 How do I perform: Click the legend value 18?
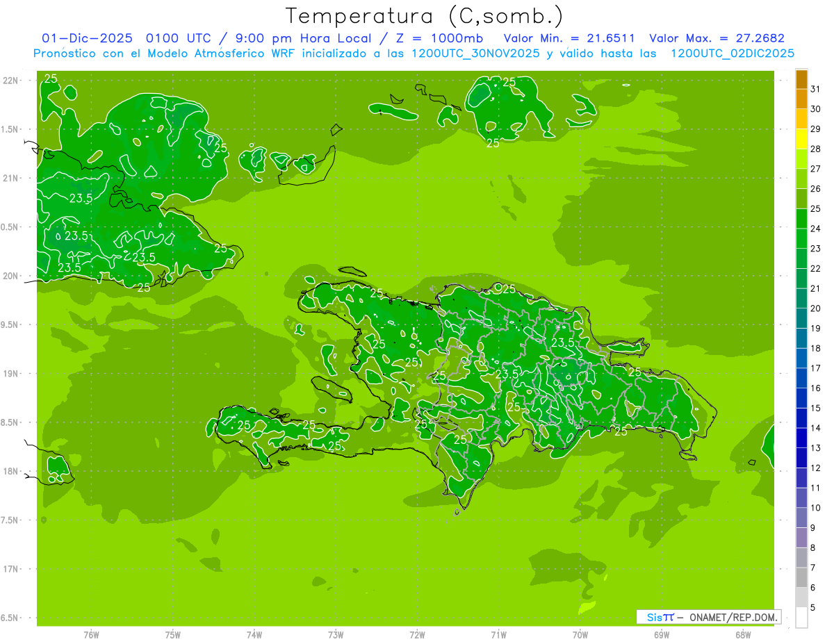(x=816, y=348)
